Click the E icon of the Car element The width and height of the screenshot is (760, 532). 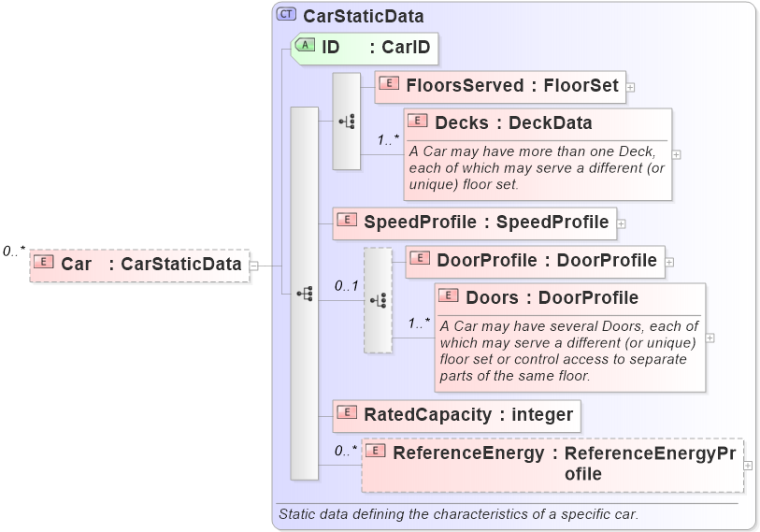[44, 263]
